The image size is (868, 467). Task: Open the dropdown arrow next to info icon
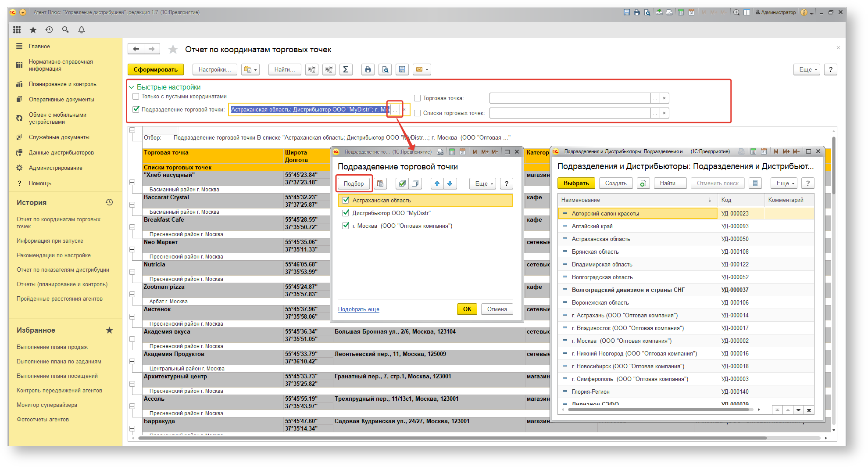pos(812,13)
